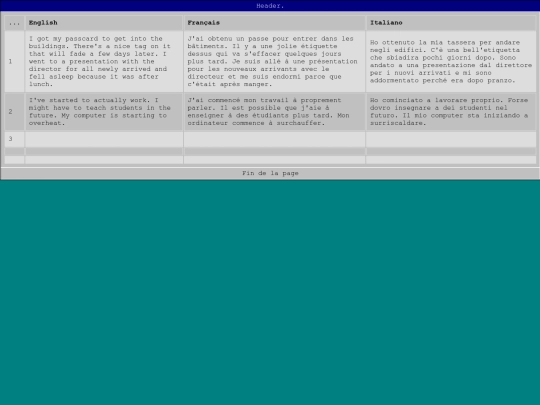Click the '...' header cell
This screenshot has width=540, height=405.
tap(14, 23)
